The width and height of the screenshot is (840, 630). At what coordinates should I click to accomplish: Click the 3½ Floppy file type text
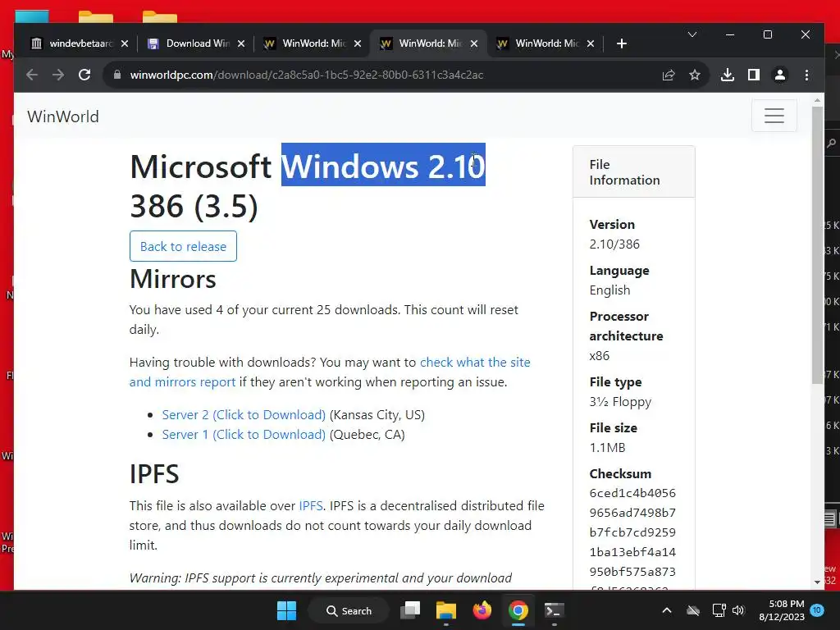tap(620, 402)
